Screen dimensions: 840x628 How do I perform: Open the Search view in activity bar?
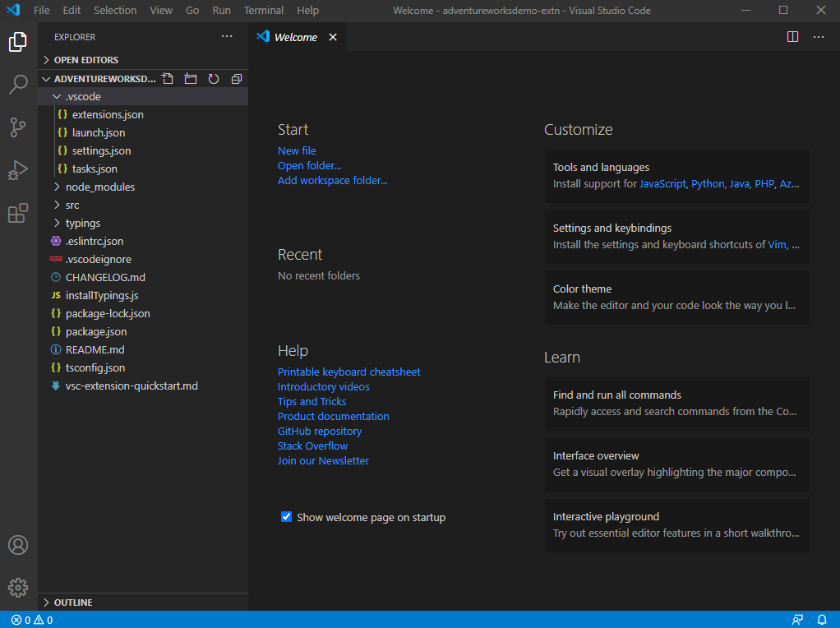coord(18,84)
